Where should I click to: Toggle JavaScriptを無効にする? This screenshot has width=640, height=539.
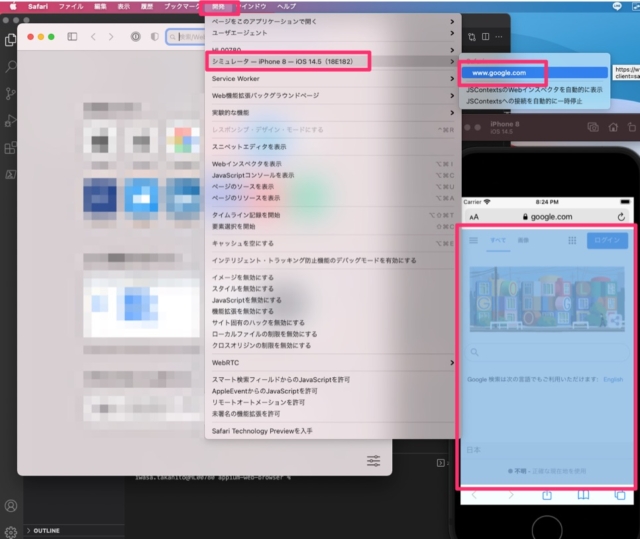[332, 300]
